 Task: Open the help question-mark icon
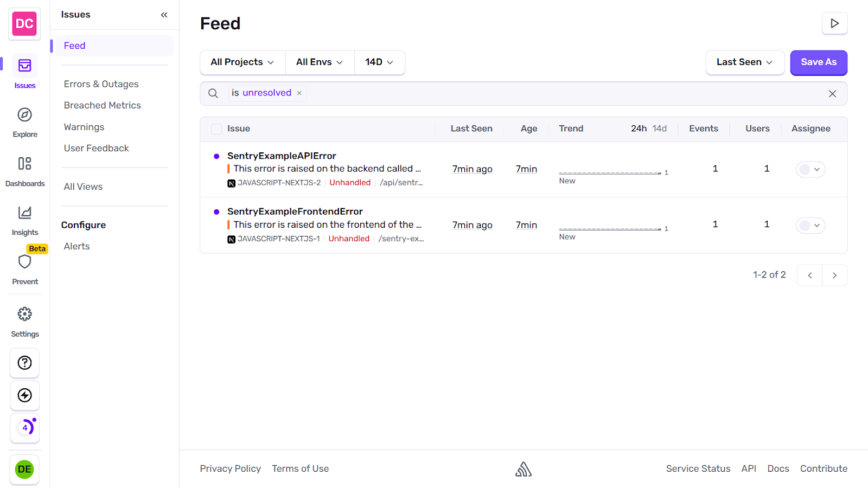pos(24,363)
